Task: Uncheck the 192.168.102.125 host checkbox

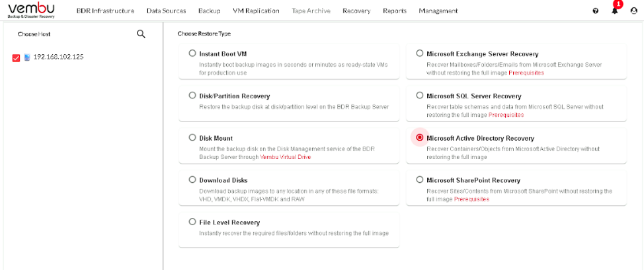Action: pos(16,58)
